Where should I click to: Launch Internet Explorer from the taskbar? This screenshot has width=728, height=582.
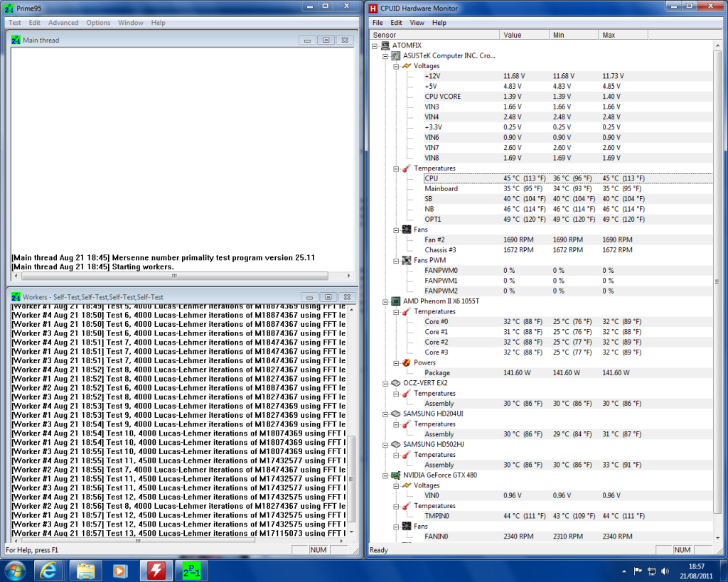click(x=48, y=571)
